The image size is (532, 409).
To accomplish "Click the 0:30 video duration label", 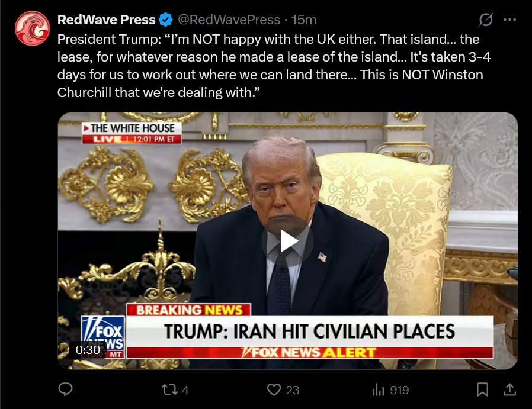I will [88, 350].
